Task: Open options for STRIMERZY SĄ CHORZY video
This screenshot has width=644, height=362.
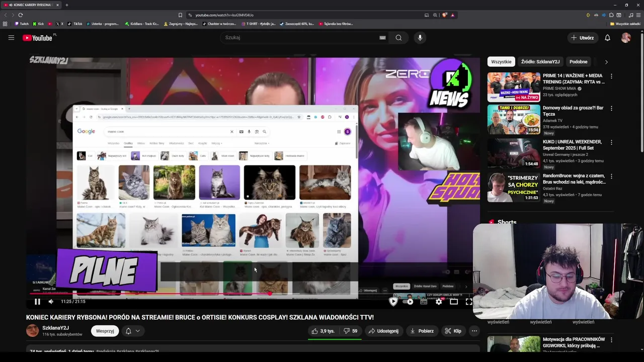Action: point(611,176)
